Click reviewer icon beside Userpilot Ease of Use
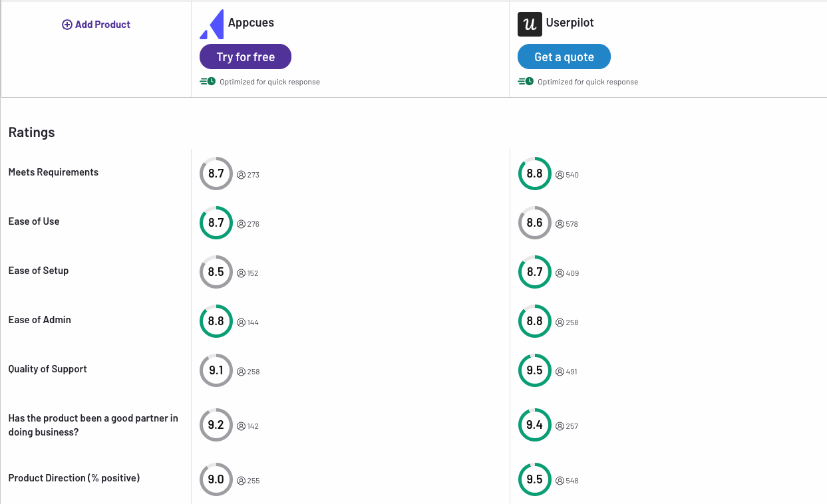Screen dimensions: 827x504 coord(560,224)
